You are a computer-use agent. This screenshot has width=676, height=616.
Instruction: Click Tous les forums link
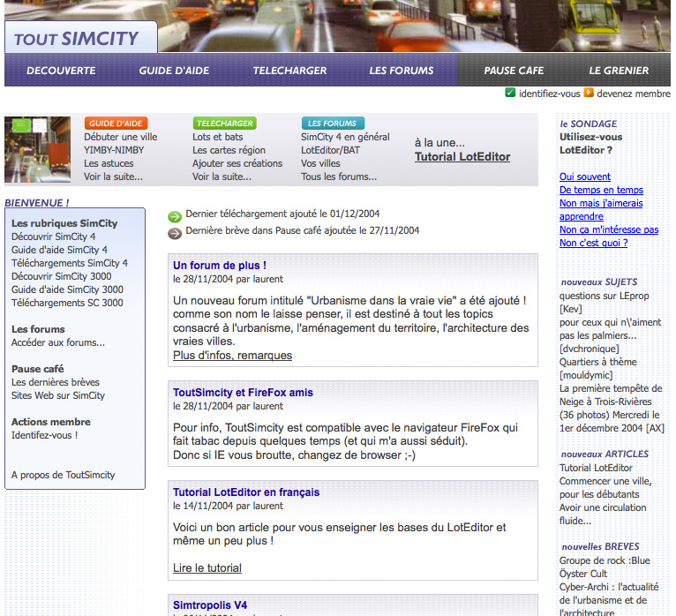tap(339, 177)
